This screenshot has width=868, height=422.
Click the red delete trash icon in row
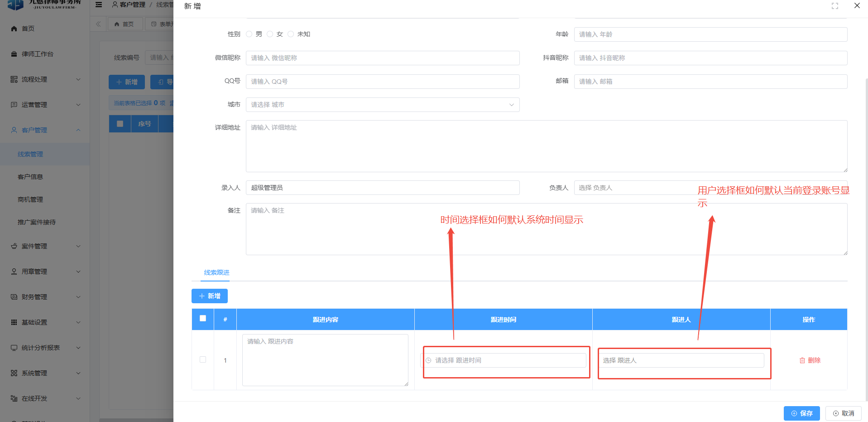(802, 360)
